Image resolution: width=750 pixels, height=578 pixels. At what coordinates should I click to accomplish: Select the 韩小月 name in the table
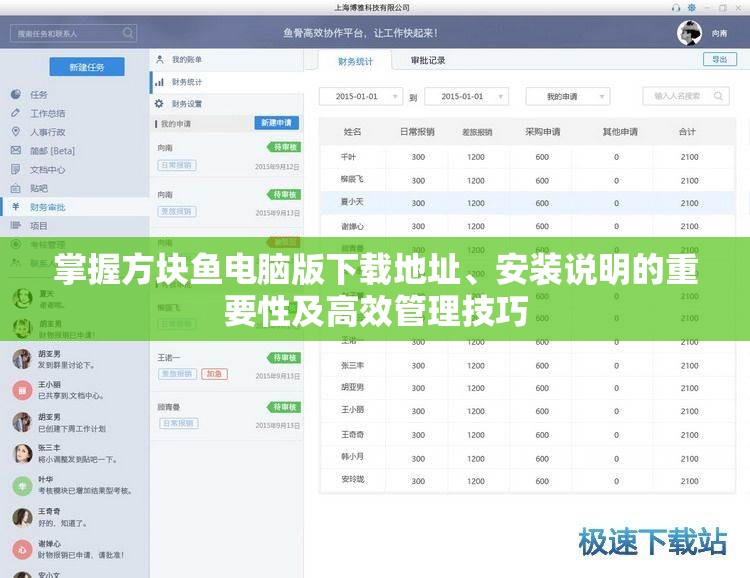[x=352, y=456]
